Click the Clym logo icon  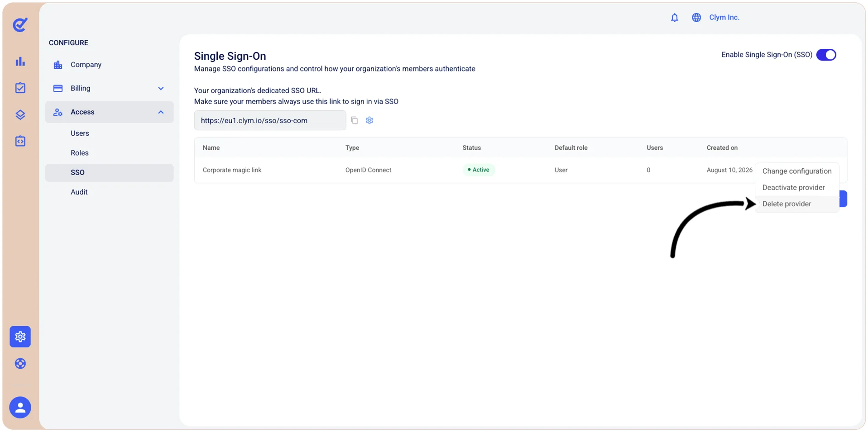click(x=20, y=24)
